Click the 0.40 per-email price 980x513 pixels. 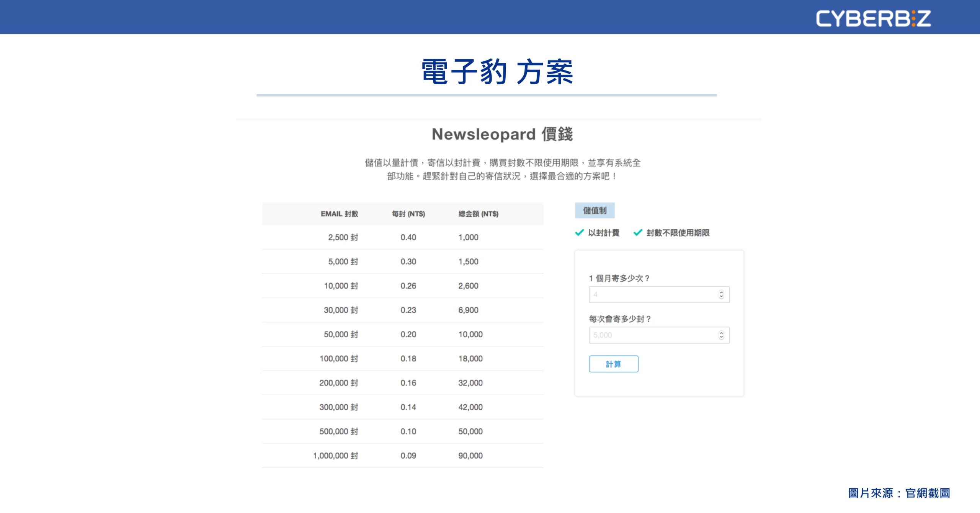coord(408,237)
